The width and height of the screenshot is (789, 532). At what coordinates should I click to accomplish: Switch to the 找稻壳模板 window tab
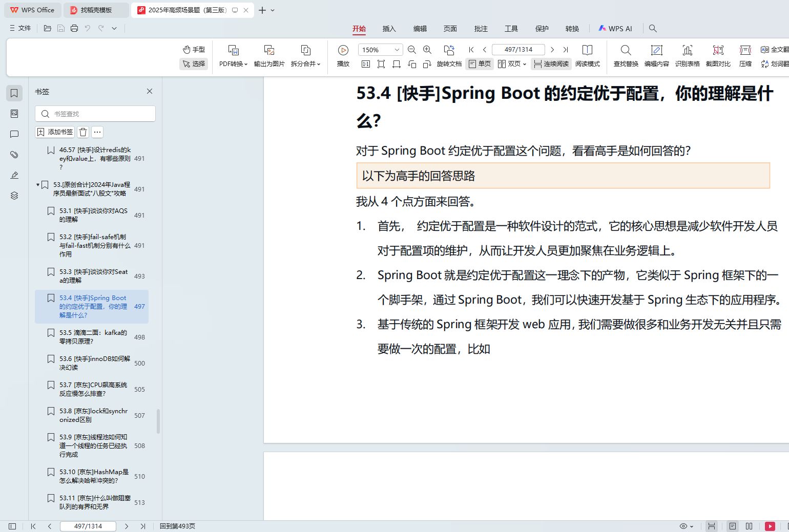[x=96, y=10]
